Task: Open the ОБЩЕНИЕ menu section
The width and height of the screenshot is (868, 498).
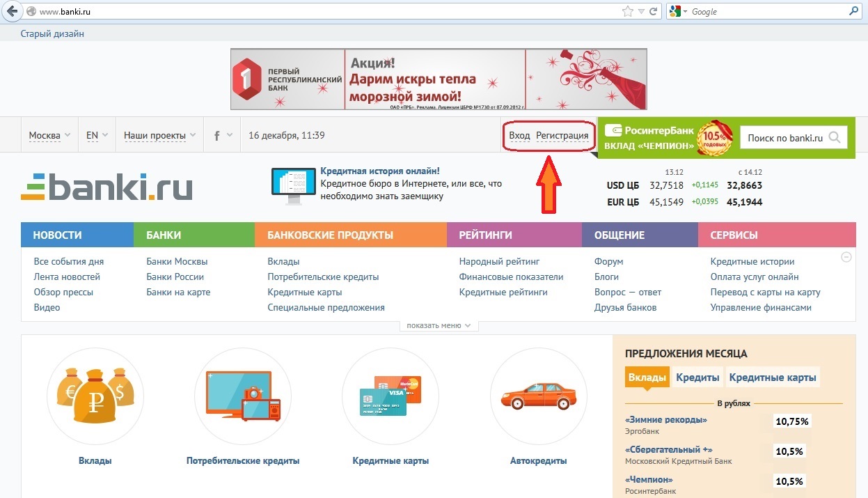Action: (640, 235)
